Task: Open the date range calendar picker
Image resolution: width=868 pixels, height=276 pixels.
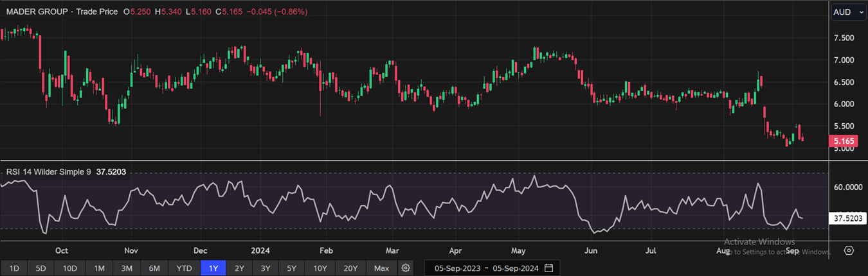Action: click(x=548, y=268)
